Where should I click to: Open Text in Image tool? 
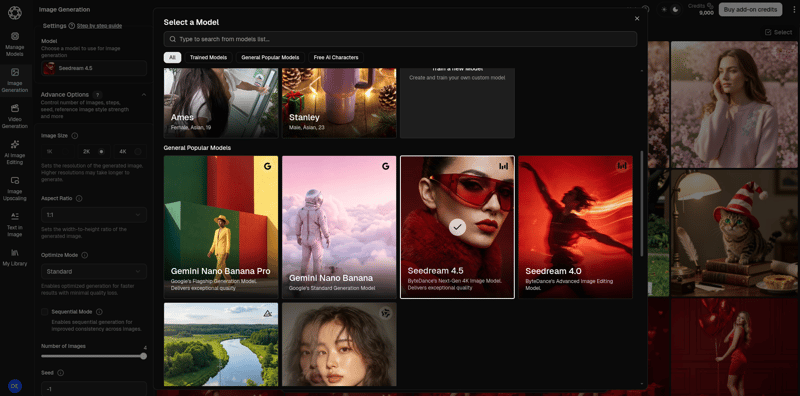click(15, 225)
